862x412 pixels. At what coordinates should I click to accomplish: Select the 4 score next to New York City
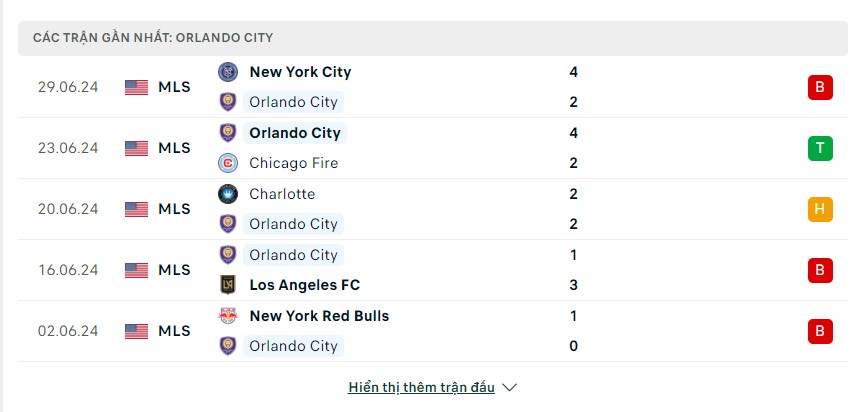(573, 72)
